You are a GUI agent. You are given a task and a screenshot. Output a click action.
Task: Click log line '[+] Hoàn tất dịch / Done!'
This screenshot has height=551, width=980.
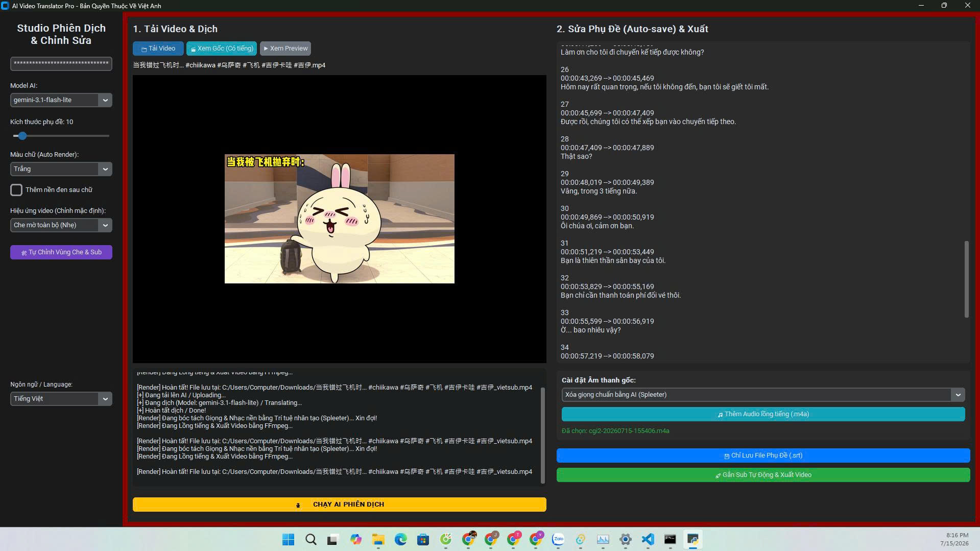172,411
